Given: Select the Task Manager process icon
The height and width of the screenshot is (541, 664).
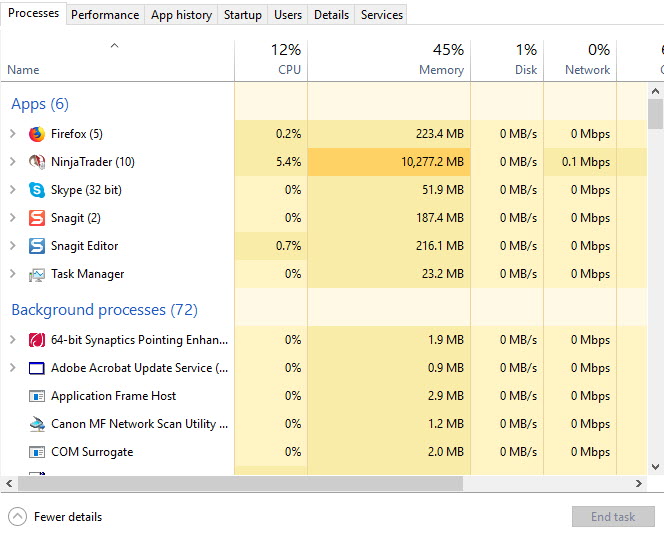Looking at the screenshot, I should [x=37, y=274].
